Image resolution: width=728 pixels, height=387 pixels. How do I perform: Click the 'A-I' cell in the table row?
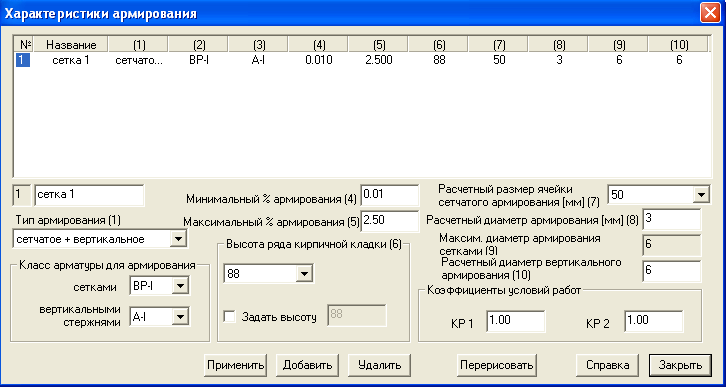pyautogui.click(x=258, y=60)
